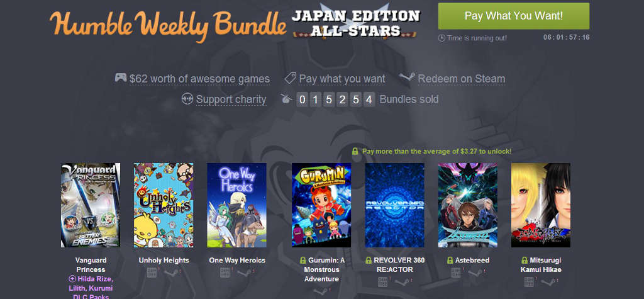The image size is (644, 299).
Task: Open the Support charity link
Action: coord(231,99)
